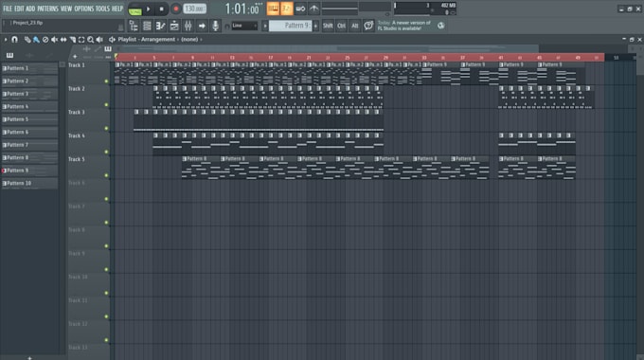Open the PATTERNS menu
Viewport: 644px width, 360px height.
pyautogui.click(x=47, y=9)
